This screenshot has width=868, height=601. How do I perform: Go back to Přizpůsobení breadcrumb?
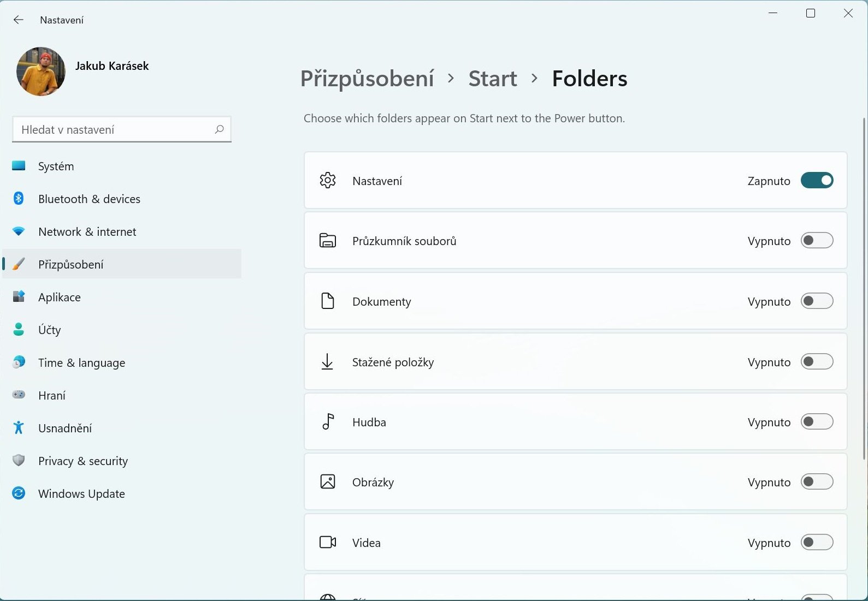click(x=367, y=79)
